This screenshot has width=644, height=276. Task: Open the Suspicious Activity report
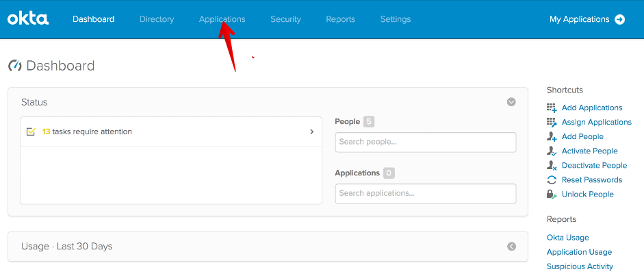coord(580,266)
